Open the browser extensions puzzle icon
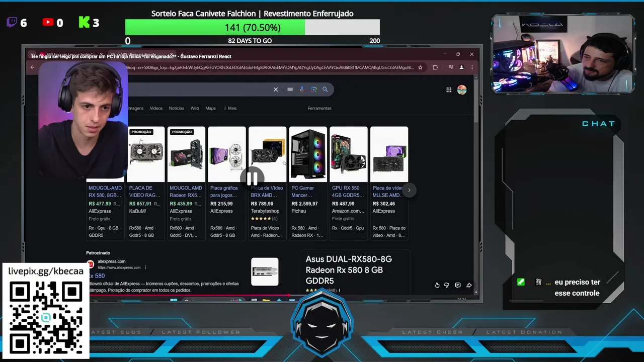The width and height of the screenshot is (644, 362). tap(435, 67)
